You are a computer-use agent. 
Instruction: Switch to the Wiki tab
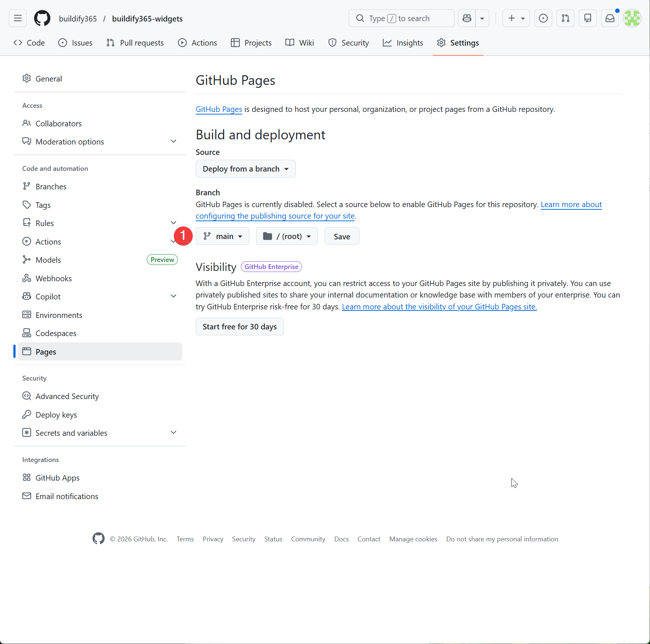click(x=300, y=43)
